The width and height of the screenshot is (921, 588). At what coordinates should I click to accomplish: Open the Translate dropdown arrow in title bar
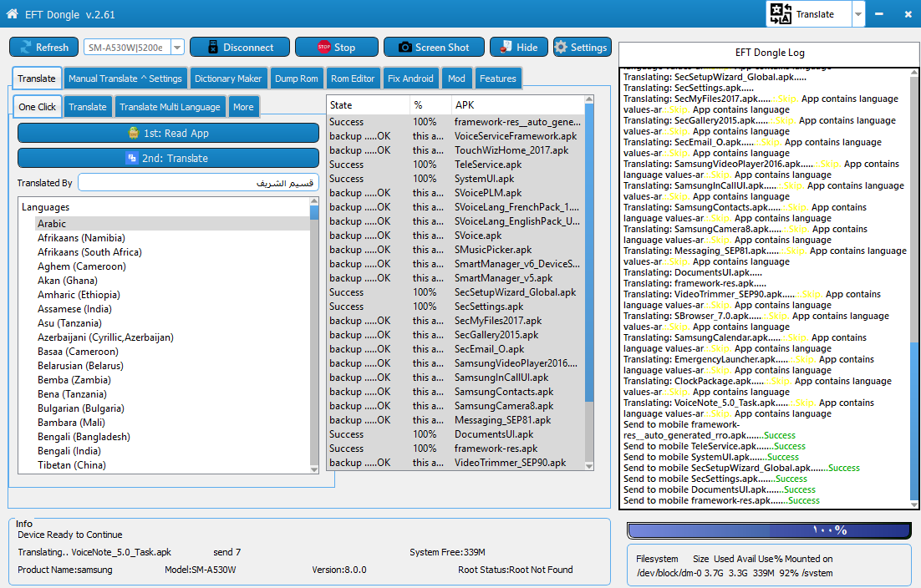[x=858, y=14]
